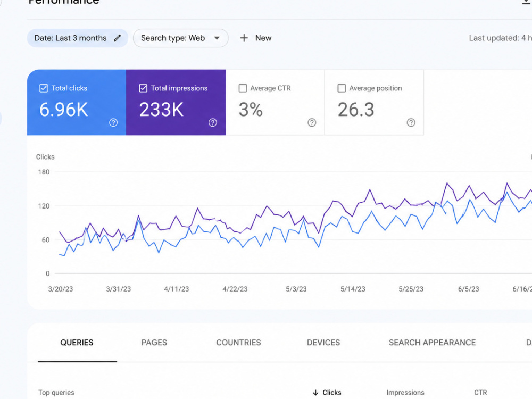532x399 pixels.
Task: Edit the date range pencil icon
Action: 118,38
